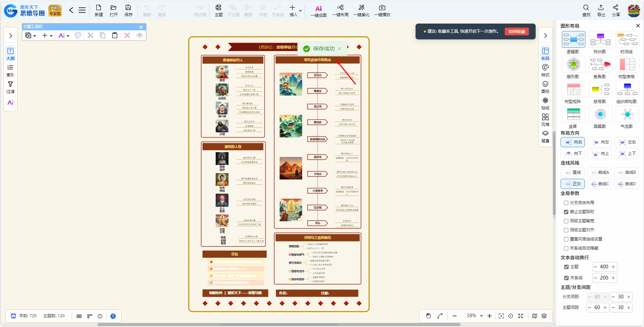The height and width of the screenshot is (327, 644).
Task: Click the 新建 new file icon
Action: [x=99, y=10]
